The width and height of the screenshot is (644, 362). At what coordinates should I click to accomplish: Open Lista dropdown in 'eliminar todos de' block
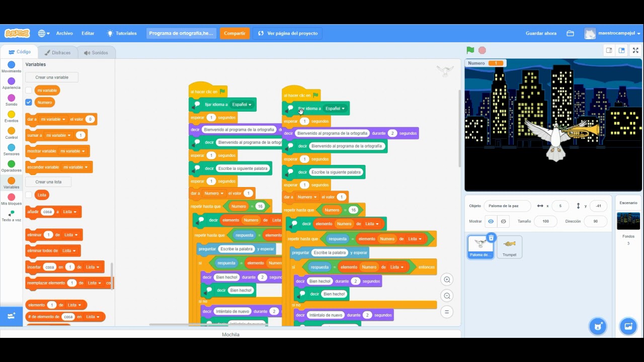click(69, 250)
